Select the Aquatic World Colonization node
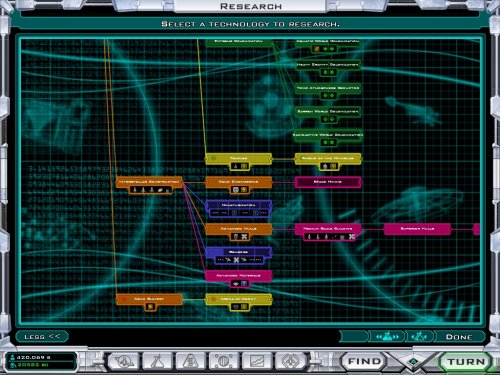 point(328,42)
